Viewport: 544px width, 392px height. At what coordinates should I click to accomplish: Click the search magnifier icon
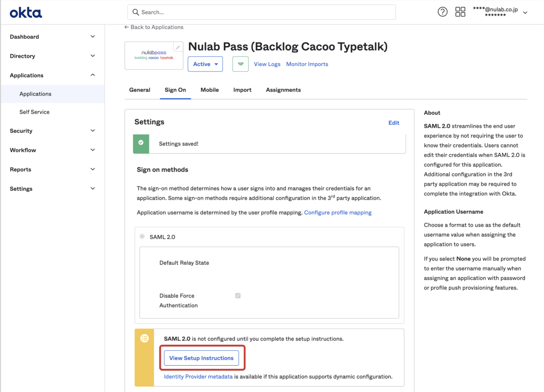pyautogui.click(x=136, y=12)
